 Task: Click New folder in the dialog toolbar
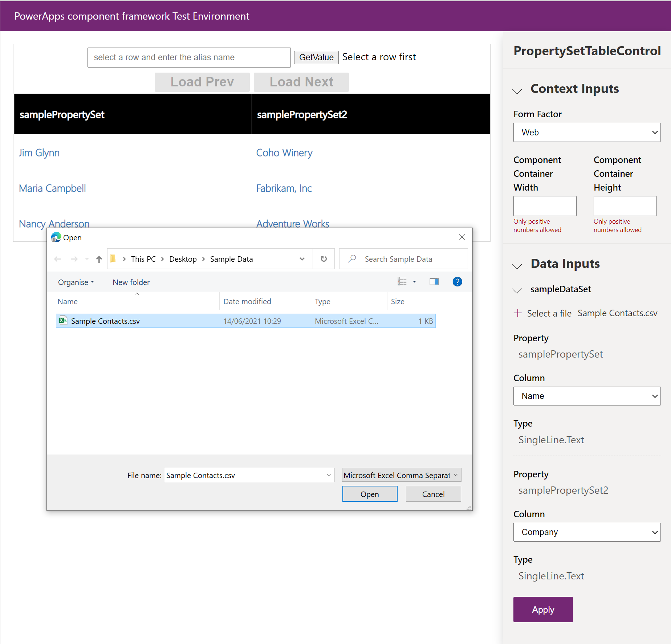[x=131, y=282]
